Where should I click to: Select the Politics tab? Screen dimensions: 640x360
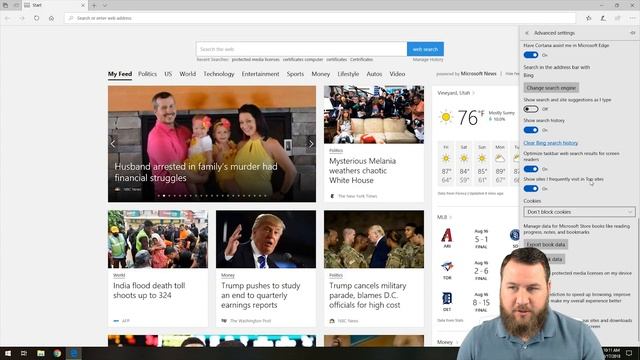147,74
